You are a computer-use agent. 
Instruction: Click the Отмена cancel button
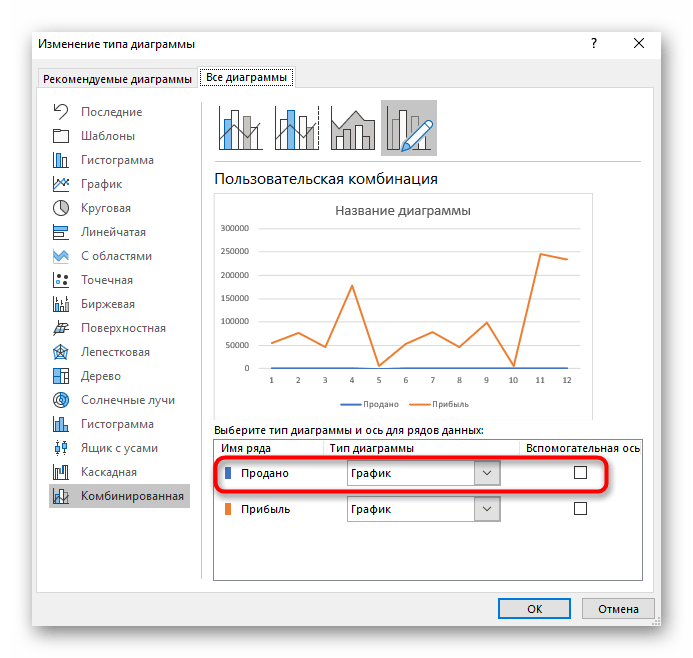[618, 609]
